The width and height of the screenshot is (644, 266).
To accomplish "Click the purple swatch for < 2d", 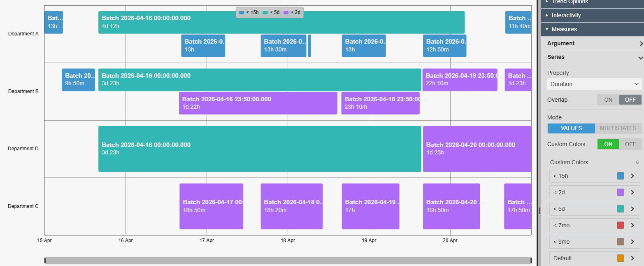I will coord(621,192).
